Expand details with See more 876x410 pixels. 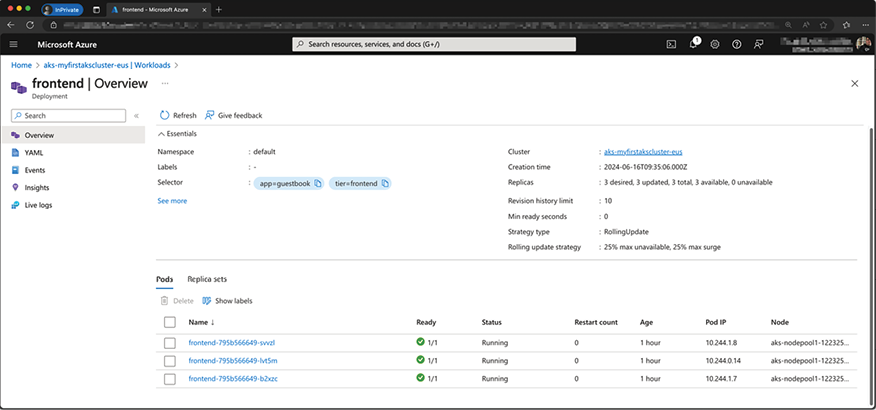click(172, 201)
